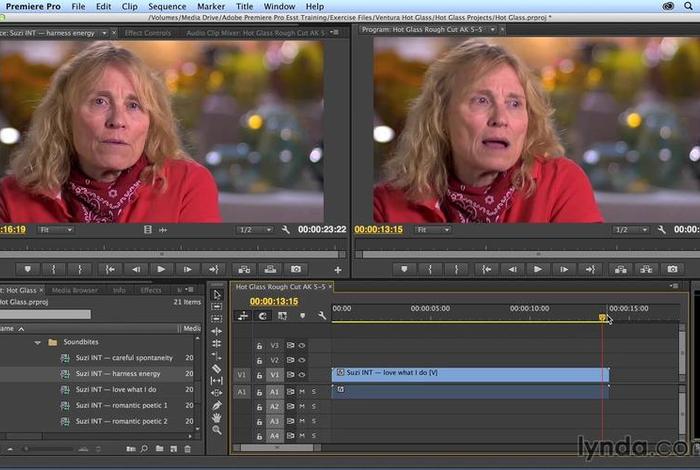
Task: Collapse the Soundbites bin
Action: tap(38, 342)
